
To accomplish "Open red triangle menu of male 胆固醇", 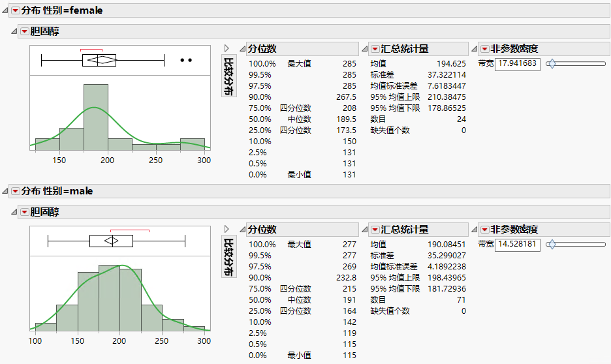I will [x=25, y=212].
